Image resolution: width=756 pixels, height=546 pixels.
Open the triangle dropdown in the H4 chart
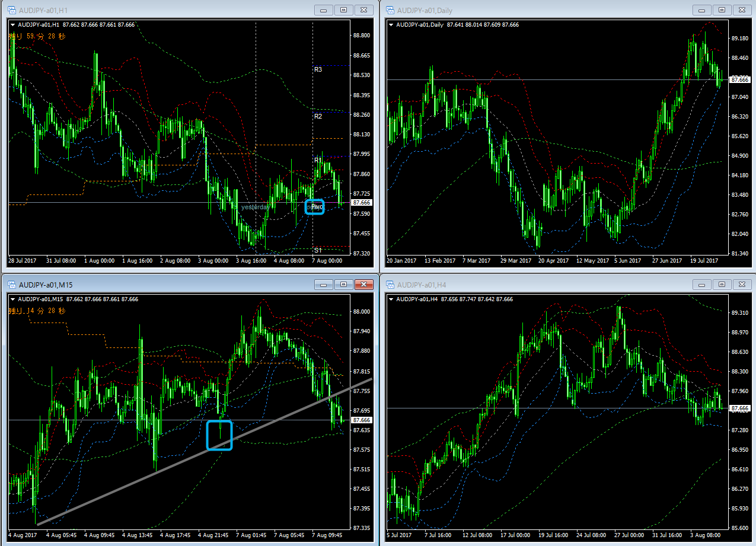(x=391, y=299)
